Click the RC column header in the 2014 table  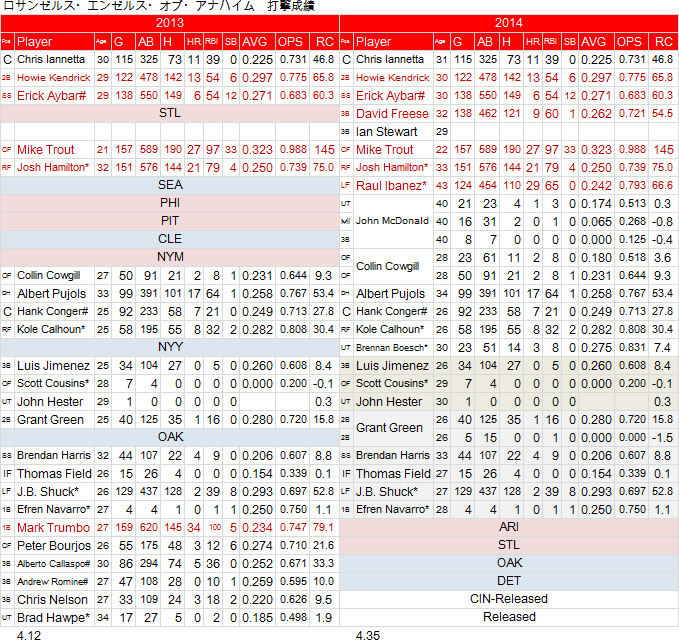click(663, 42)
